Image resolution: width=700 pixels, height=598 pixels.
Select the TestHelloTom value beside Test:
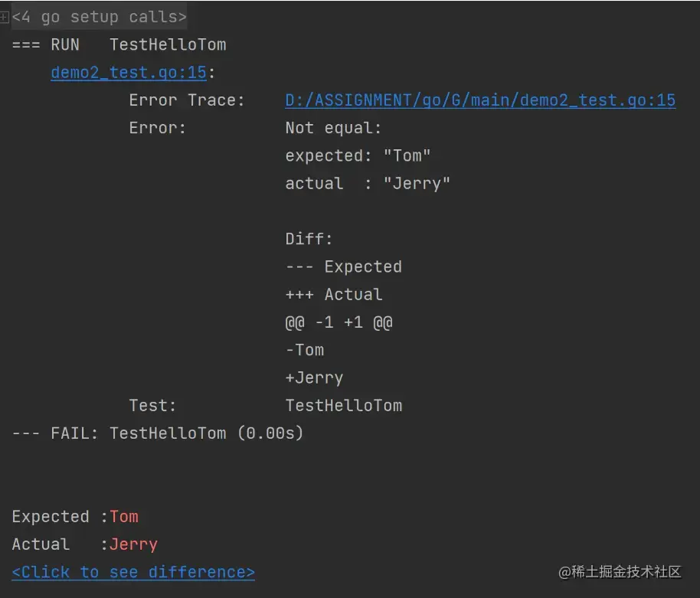tap(344, 406)
